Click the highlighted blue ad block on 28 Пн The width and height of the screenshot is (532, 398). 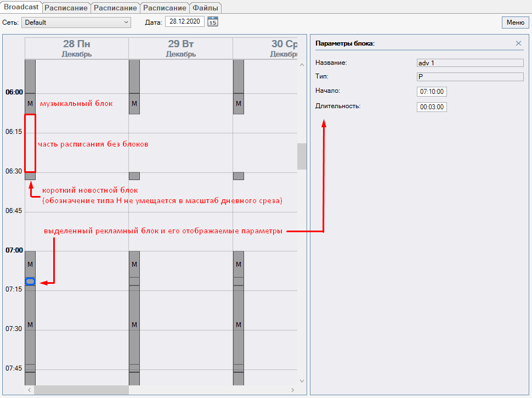[x=30, y=282]
